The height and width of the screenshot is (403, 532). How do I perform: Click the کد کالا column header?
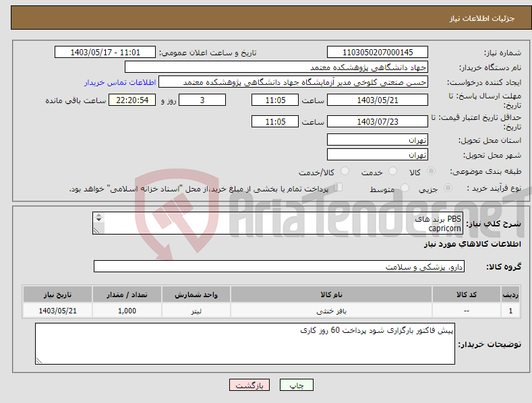click(x=467, y=294)
